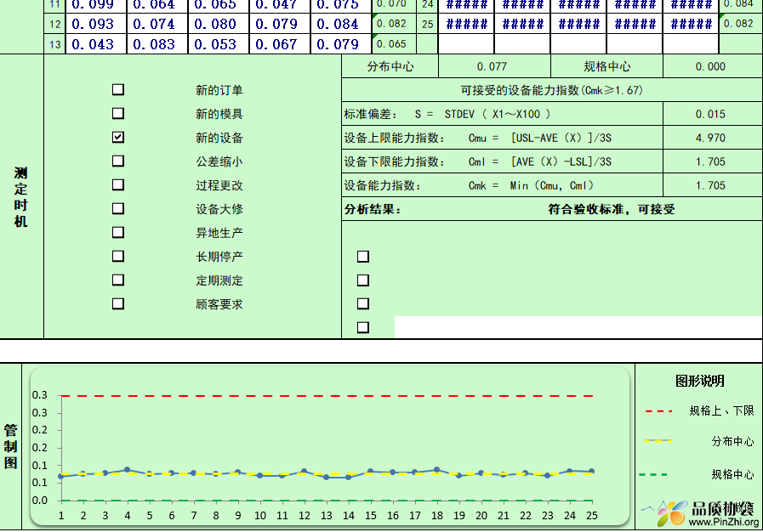
Task: Click the yellow 分布中心 legend swatch
Action: click(658, 441)
